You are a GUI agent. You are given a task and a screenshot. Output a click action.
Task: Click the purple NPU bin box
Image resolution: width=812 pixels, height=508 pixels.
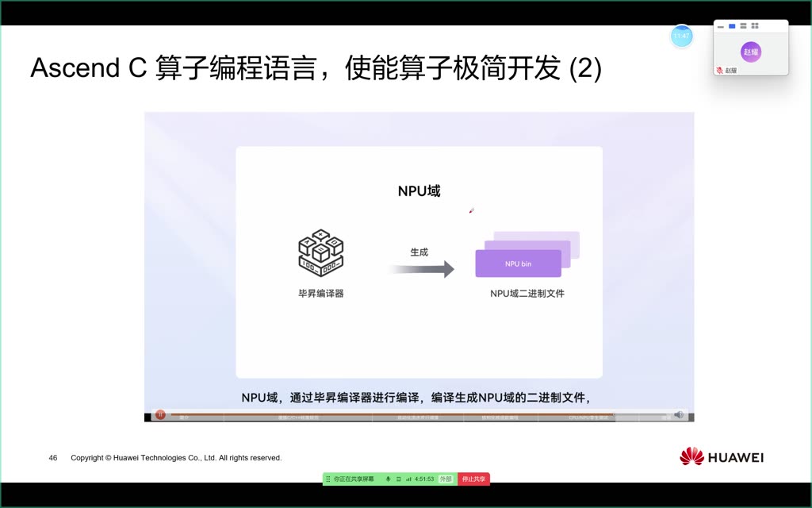519,264
